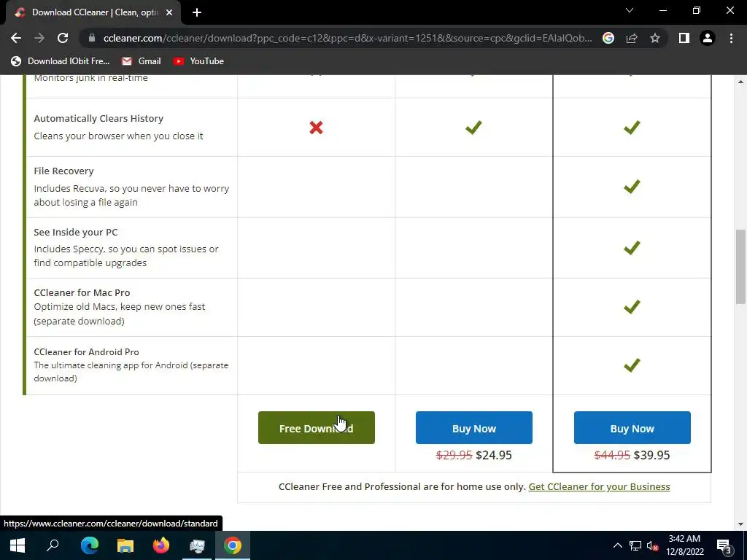
Task: Open Chrome's three-dot menu
Action: pos(731,38)
